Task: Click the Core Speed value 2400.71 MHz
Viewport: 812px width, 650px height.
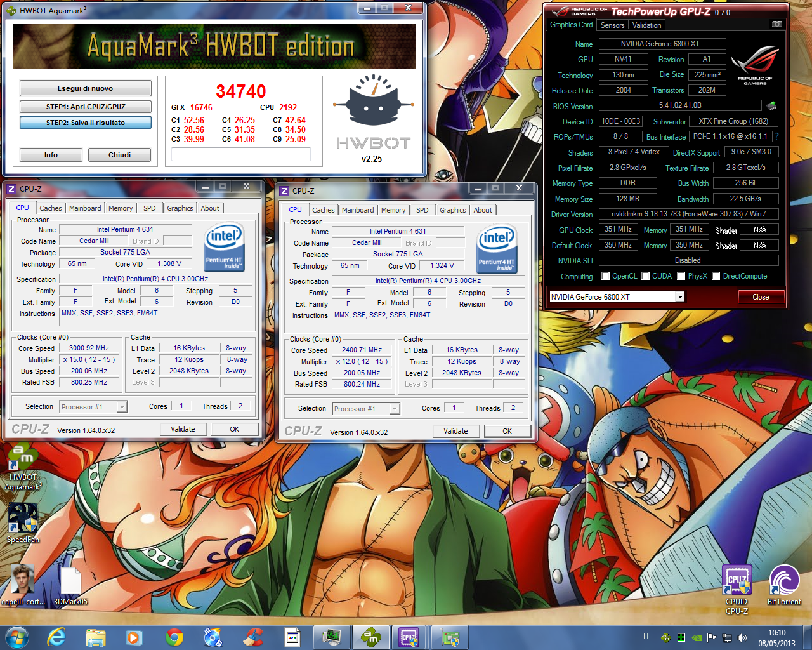Action: click(x=362, y=350)
